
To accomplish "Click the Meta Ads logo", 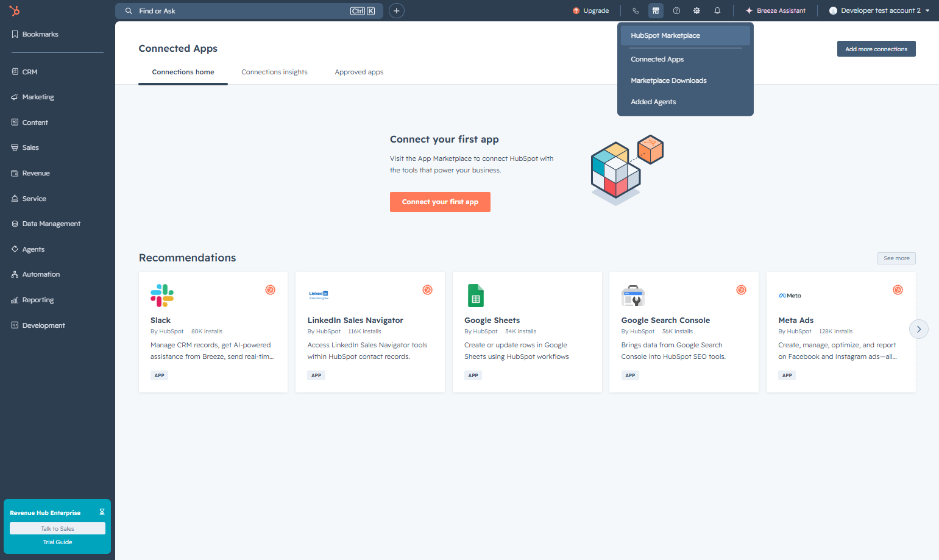I will [790, 296].
